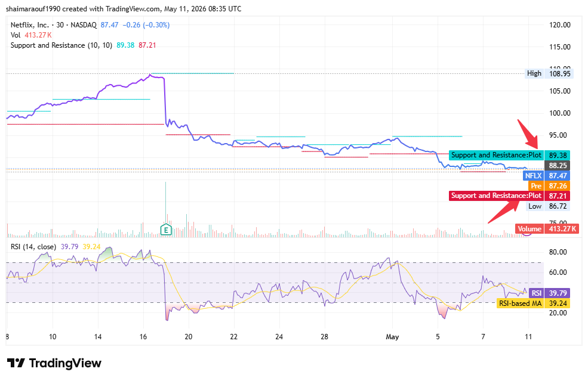This screenshot has width=588, height=381.
Task: Click the purple '39.79' value on RSI scale
Action: click(558, 293)
